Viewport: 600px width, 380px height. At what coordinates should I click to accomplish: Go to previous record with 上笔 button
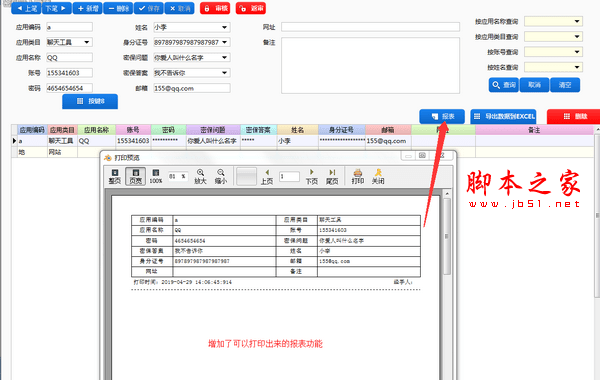(26, 8)
